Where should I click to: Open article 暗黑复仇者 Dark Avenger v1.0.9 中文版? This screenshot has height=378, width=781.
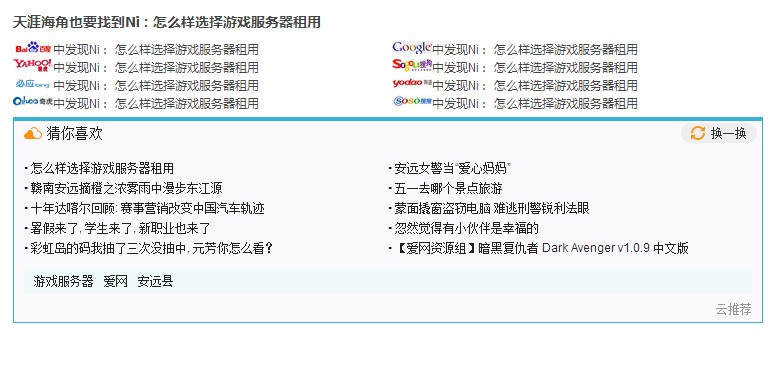[541, 248]
